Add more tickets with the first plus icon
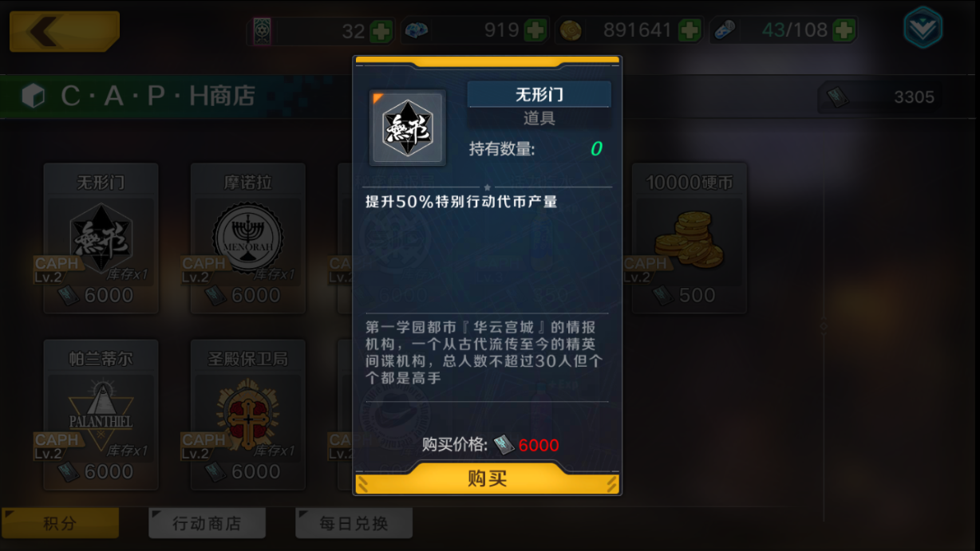 [x=381, y=31]
